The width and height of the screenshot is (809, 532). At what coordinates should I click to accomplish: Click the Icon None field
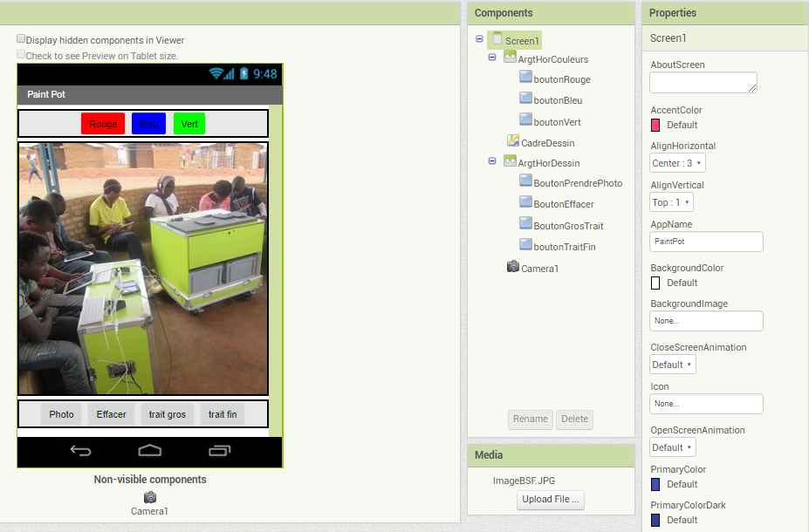point(706,404)
